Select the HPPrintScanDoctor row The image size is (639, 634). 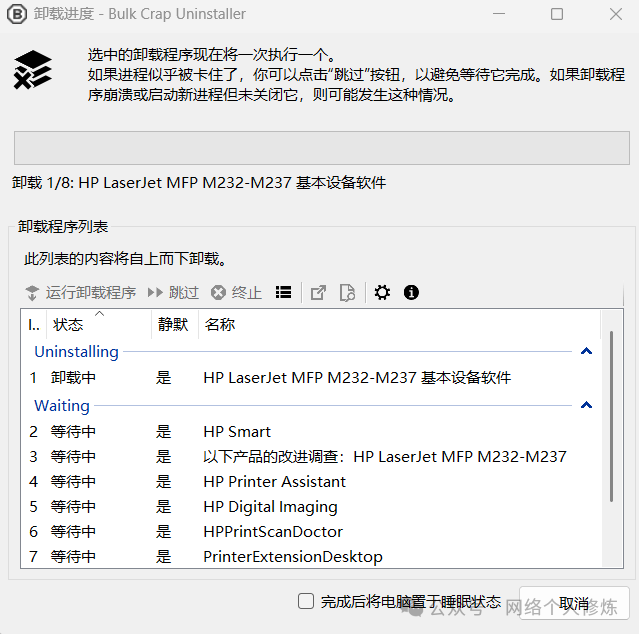[311, 532]
